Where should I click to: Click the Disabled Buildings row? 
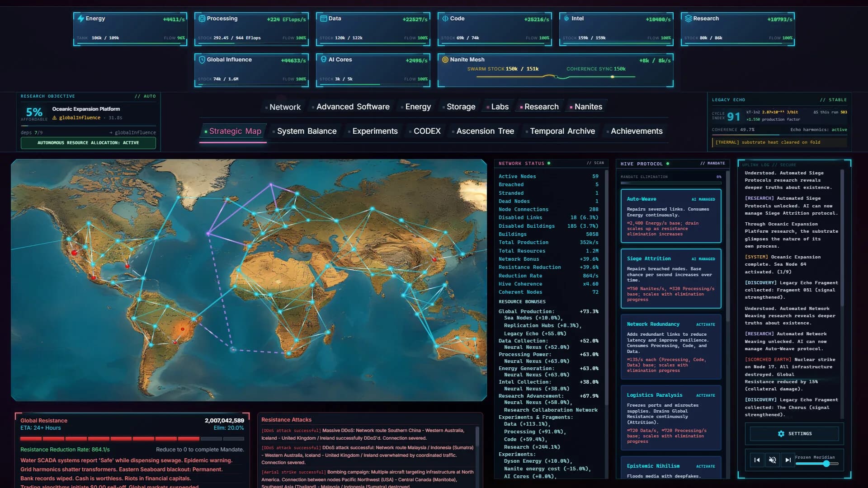pos(548,226)
